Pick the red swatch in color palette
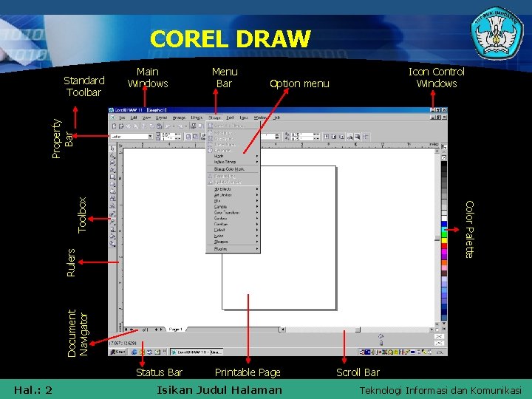Image resolution: width=532 pixels, height=399 pixels. 444,246
